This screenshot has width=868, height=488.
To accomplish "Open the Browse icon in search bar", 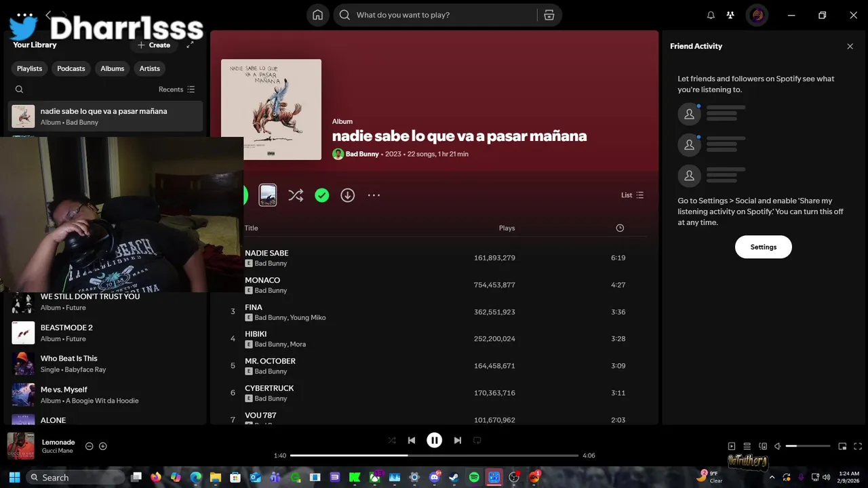I will (x=549, y=15).
